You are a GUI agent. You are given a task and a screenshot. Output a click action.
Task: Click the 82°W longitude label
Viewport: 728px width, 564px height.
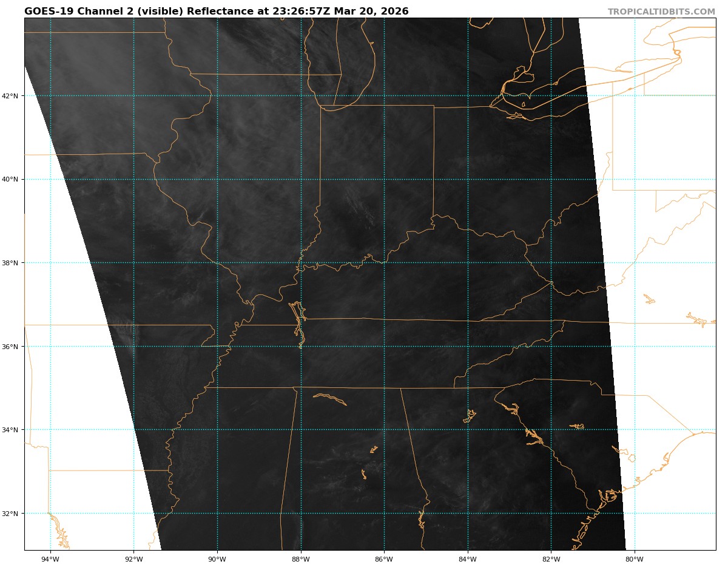click(x=551, y=559)
